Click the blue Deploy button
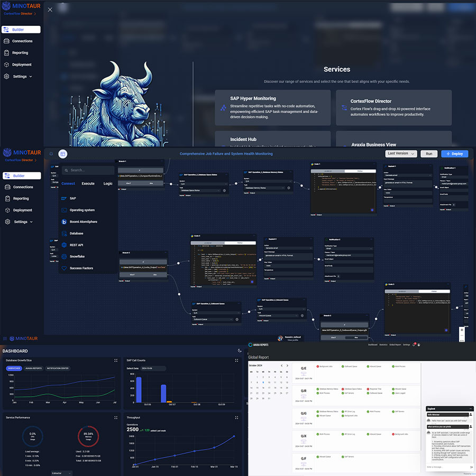The image size is (476, 476). pos(454,154)
